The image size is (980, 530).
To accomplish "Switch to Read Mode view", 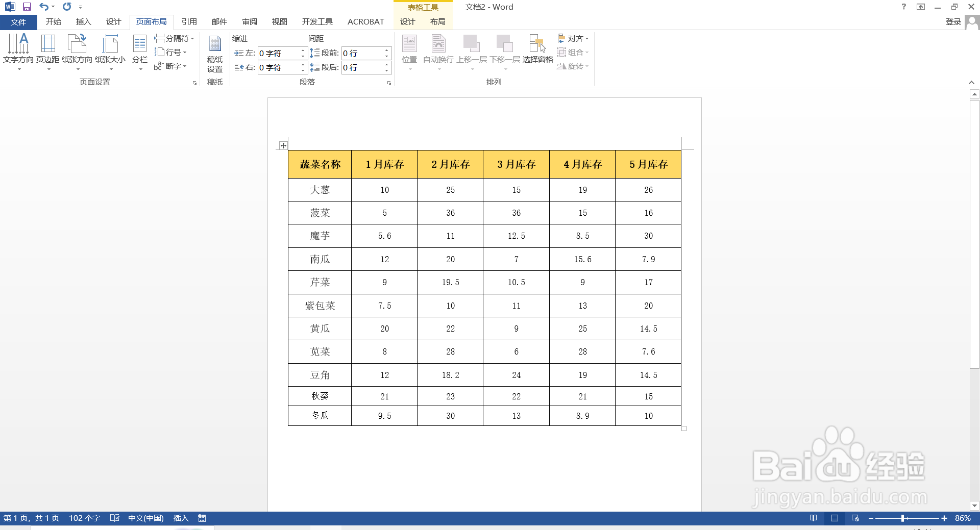I will tap(814, 518).
